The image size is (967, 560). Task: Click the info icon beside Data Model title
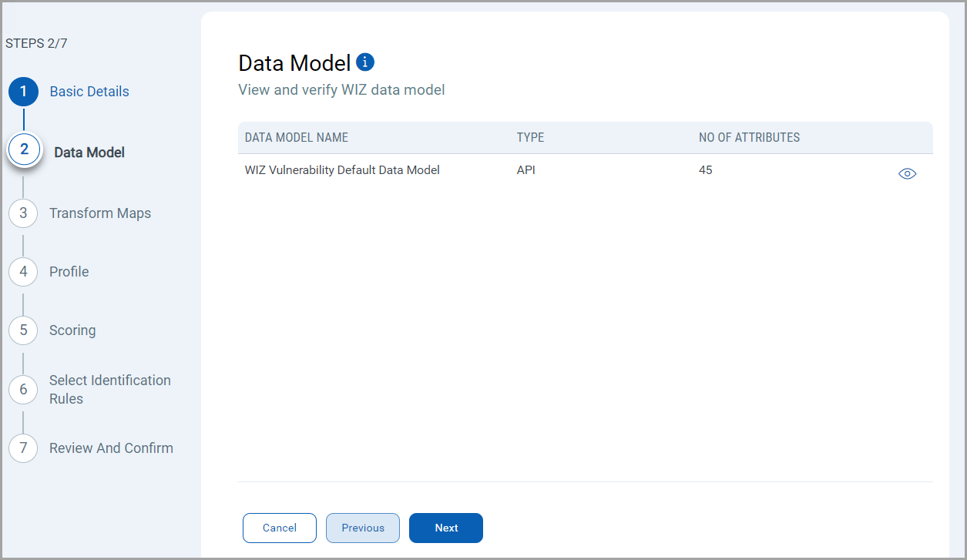[x=365, y=62]
